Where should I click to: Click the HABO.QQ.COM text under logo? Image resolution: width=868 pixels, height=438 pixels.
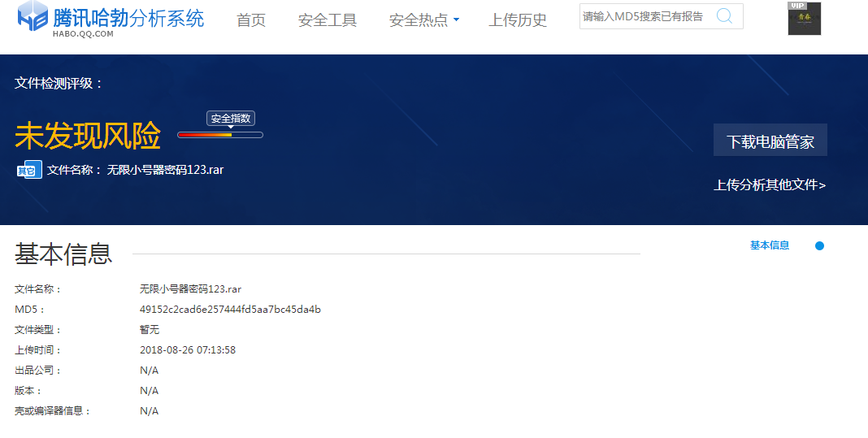83,34
